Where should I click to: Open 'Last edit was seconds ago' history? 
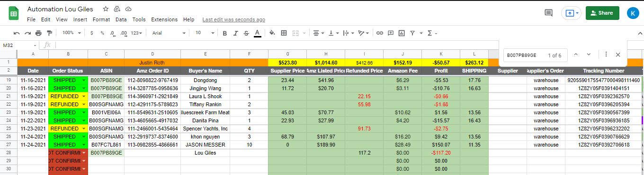pos(233,19)
